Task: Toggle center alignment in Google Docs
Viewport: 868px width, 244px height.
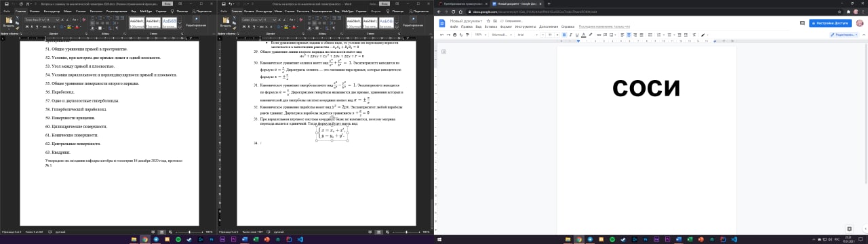Action: (x=629, y=35)
